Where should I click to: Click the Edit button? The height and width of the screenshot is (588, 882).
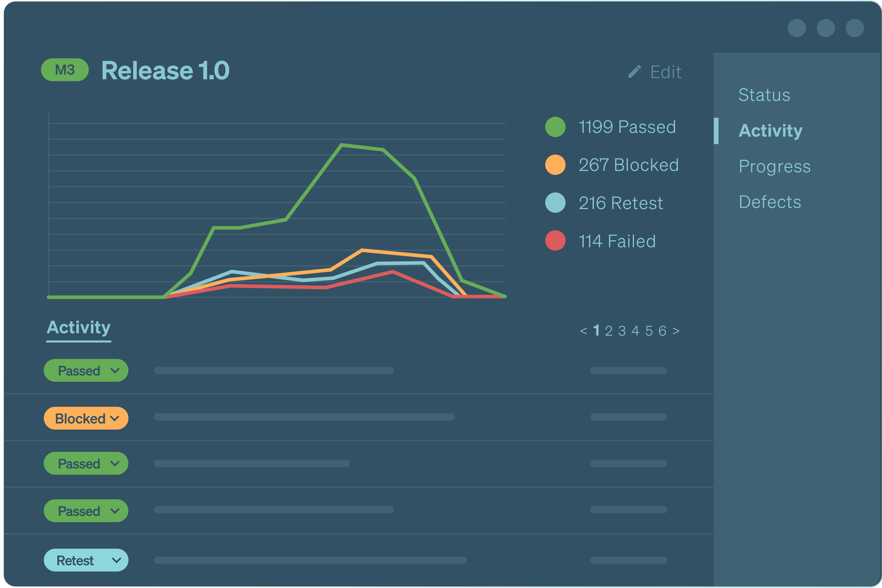click(664, 72)
